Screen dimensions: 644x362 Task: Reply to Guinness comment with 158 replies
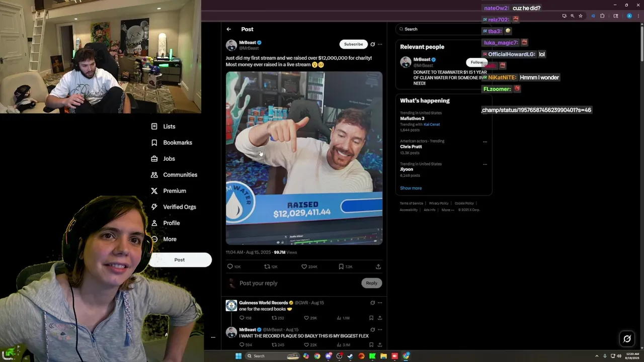coord(246,318)
